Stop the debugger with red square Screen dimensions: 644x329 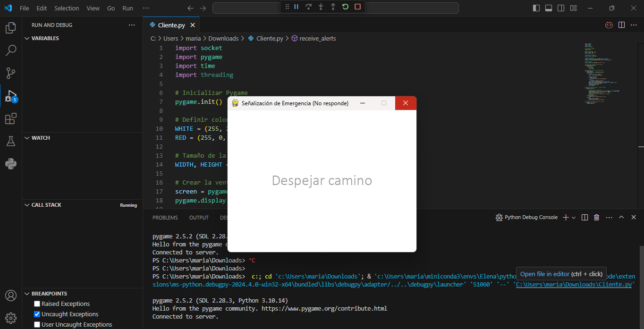point(357,7)
